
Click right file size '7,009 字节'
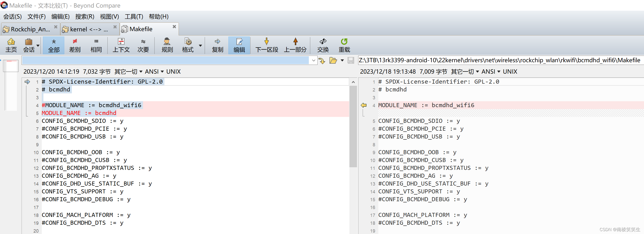pos(433,72)
